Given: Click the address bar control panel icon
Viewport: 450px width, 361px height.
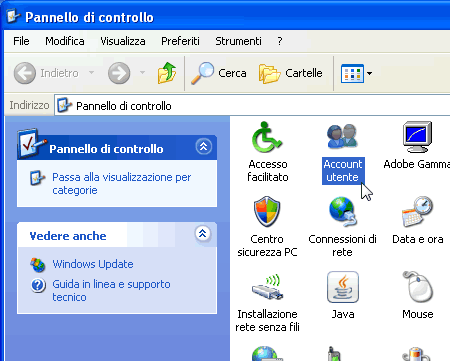Looking at the screenshot, I should click(x=64, y=106).
